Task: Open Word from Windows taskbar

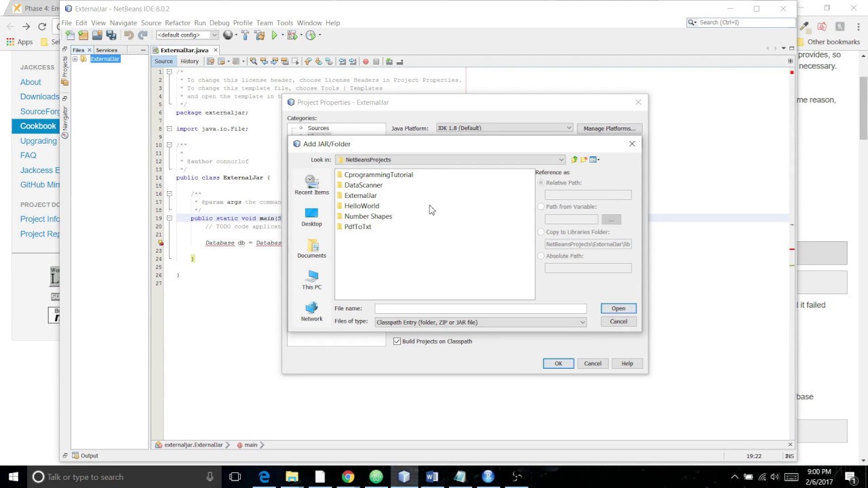Action: 432,476
